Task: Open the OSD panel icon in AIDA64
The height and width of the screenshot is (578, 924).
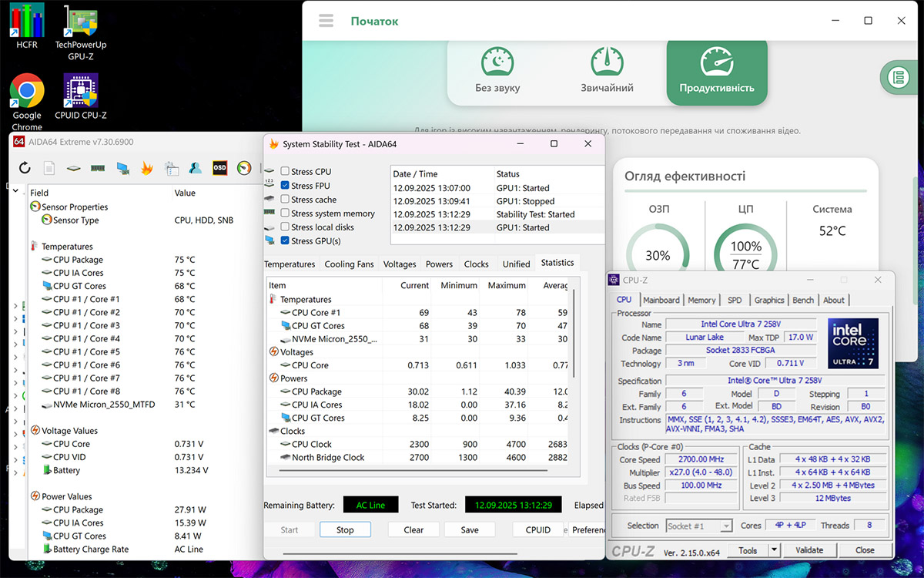Action: click(220, 168)
